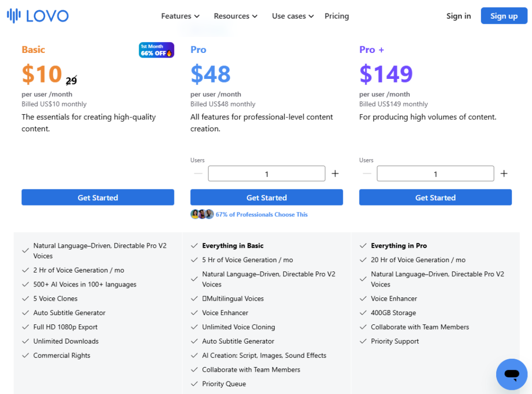Get Started with the Pro plan

click(267, 197)
